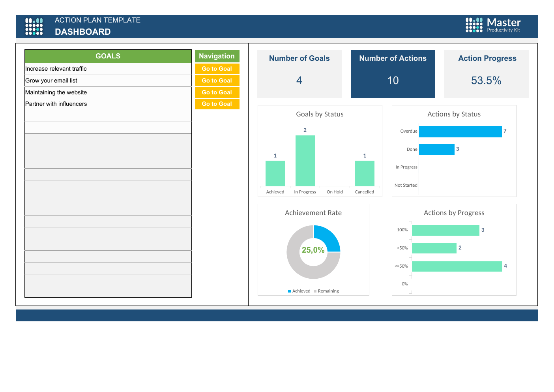The image size is (554, 392).
Task: Click the <=50% bar in Actions by Progress
Action: [457, 266]
